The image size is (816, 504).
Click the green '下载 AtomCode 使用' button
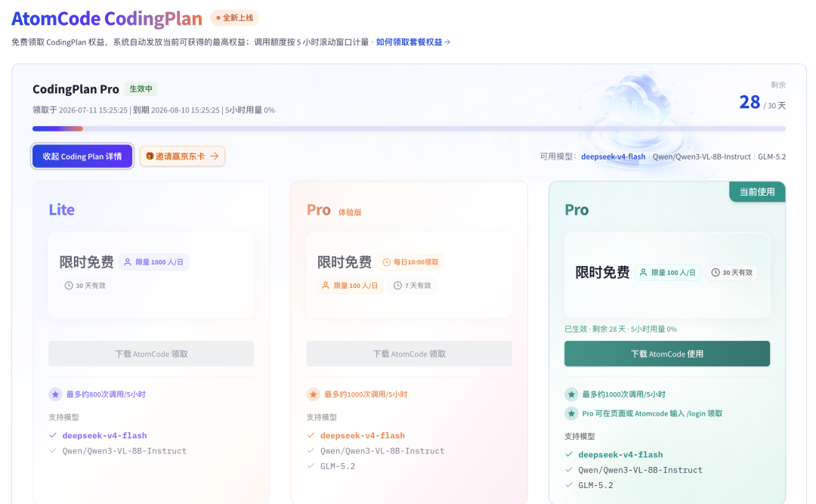[x=667, y=354]
